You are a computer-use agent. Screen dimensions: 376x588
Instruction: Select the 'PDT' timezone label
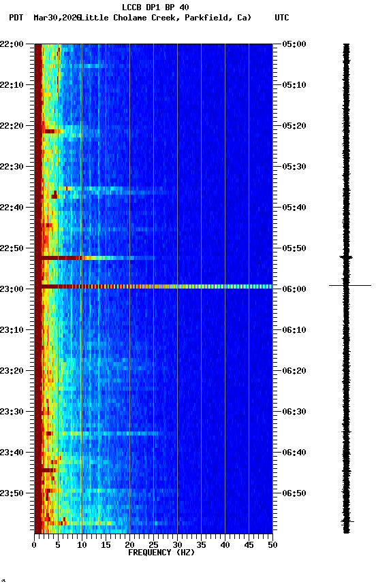pos(16,18)
